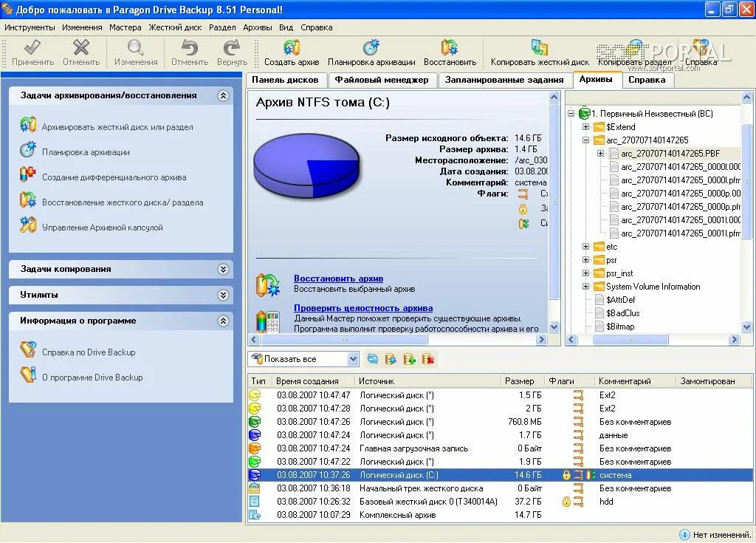This screenshot has width=756, height=543.
Task: Switch to the Справка tab
Action: click(647, 80)
